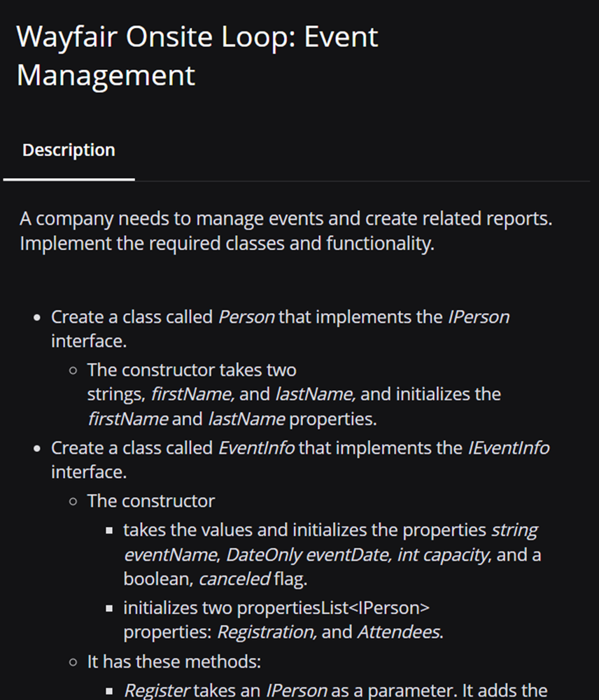The height and width of the screenshot is (700, 599).
Task: Click 'The constructor takes two' sub-bullet text
Action: click(191, 369)
